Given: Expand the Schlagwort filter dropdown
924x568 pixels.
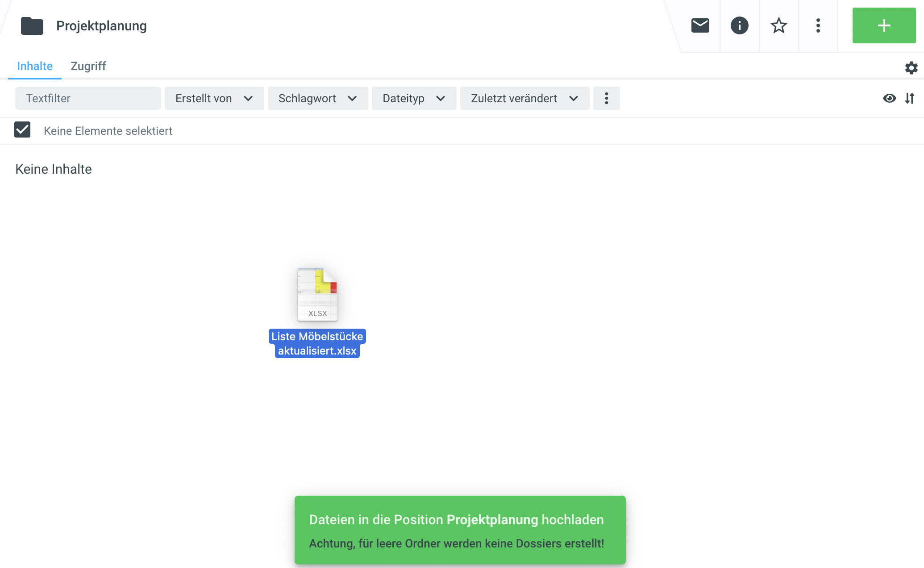Looking at the screenshot, I should (317, 98).
